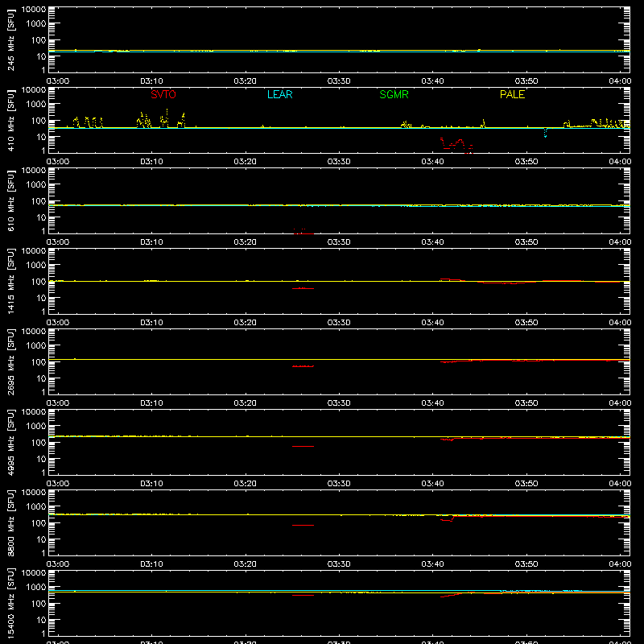Click 03:00 time label under 4995 MHz plot

tap(58, 484)
